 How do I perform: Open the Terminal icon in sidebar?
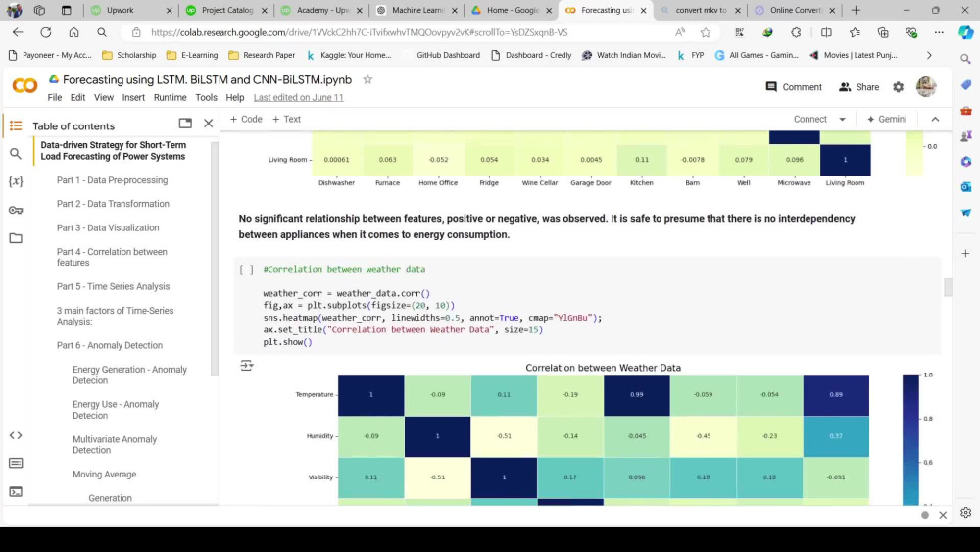click(x=16, y=492)
